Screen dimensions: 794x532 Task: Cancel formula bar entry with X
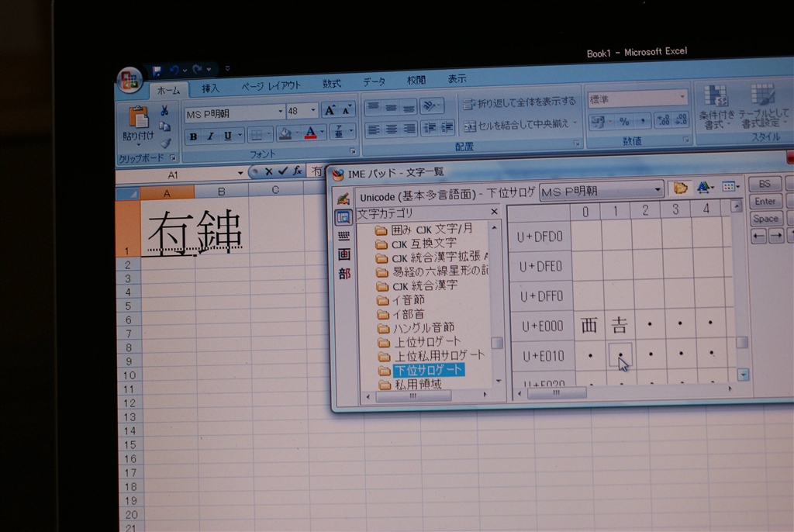(x=269, y=172)
